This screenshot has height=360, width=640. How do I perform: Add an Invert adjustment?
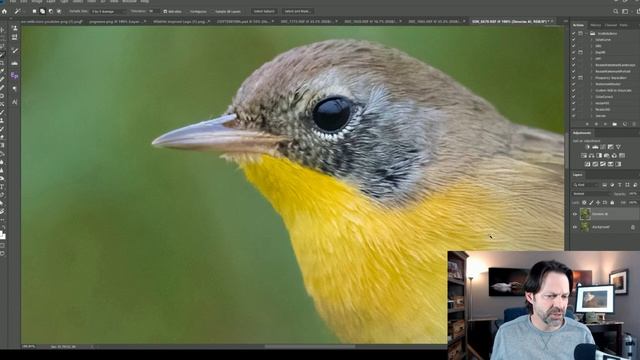pyautogui.click(x=587, y=164)
